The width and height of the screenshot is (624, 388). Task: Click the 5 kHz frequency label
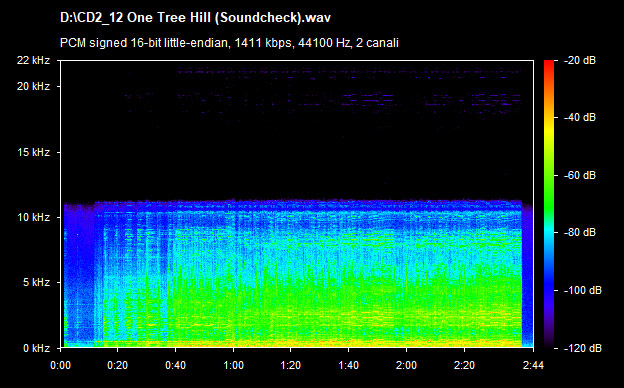36,283
